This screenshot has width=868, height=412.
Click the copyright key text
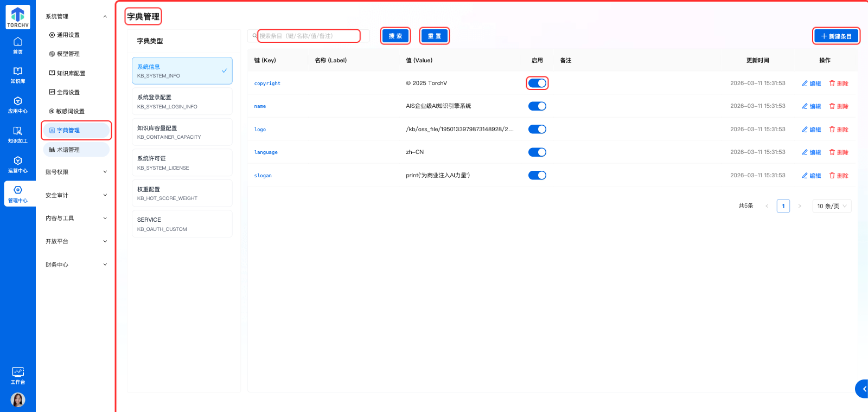pyautogui.click(x=267, y=83)
